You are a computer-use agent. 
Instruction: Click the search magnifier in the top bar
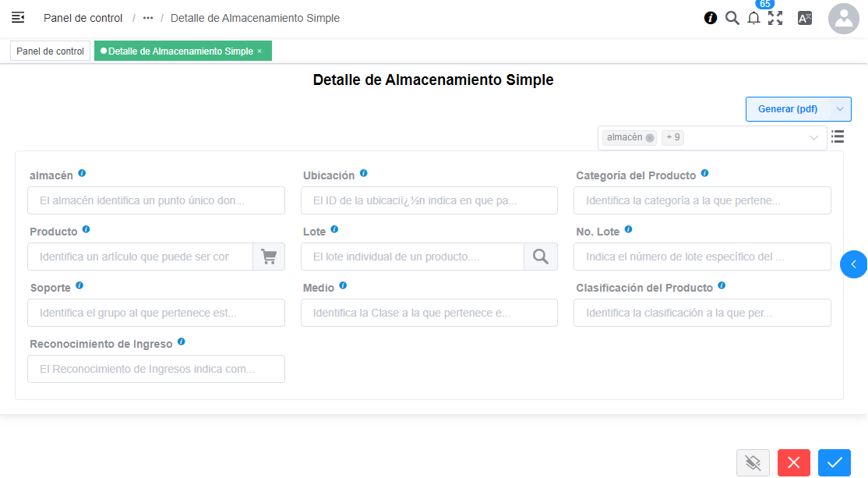coord(732,18)
